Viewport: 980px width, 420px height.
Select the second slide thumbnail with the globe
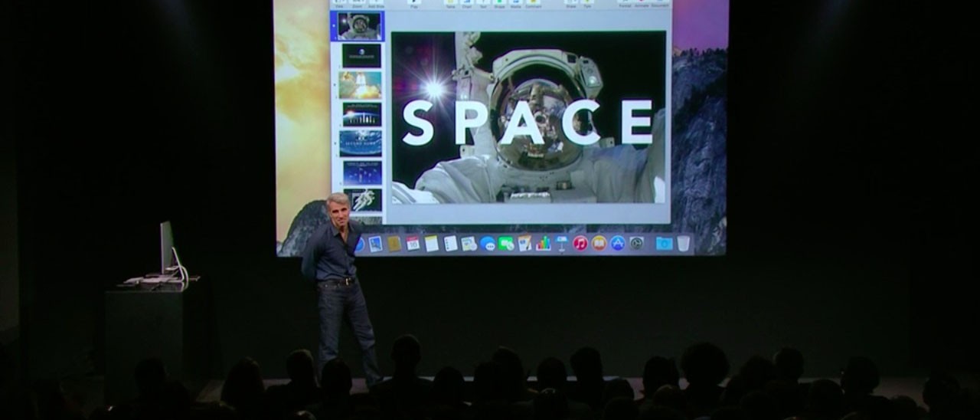[361, 55]
